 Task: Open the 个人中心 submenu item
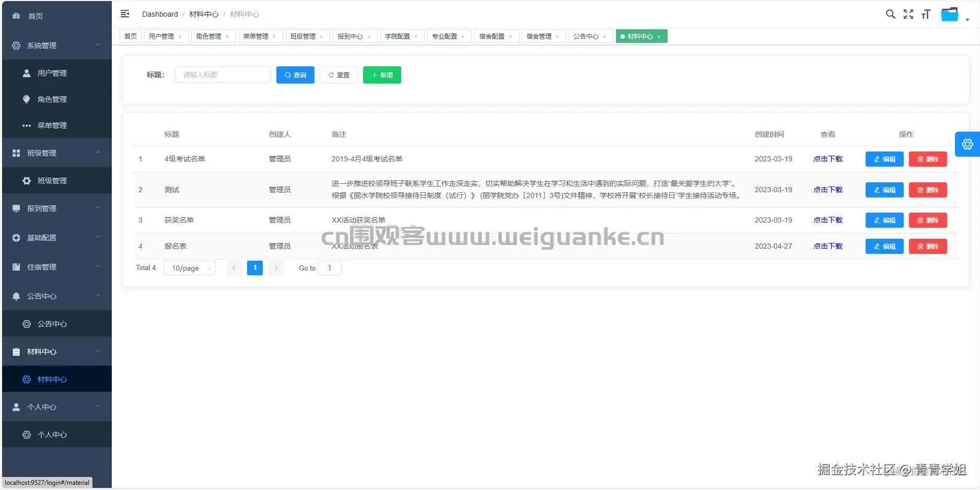57,435
